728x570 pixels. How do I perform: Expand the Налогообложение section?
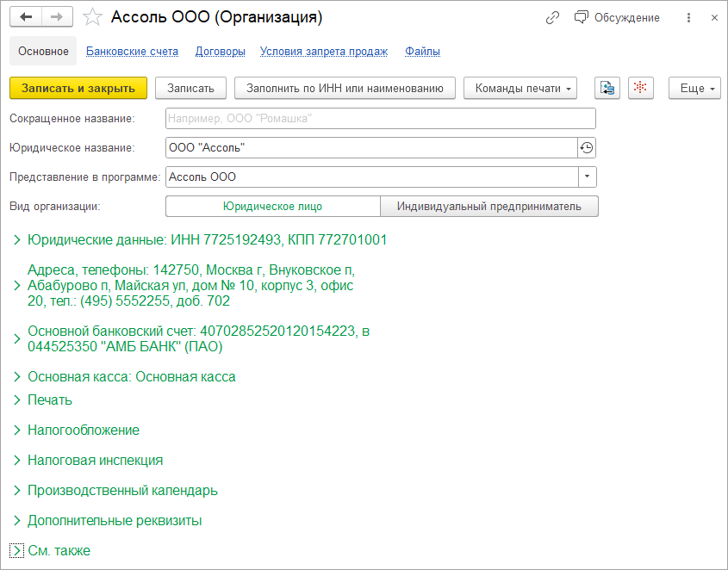[83, 430]
